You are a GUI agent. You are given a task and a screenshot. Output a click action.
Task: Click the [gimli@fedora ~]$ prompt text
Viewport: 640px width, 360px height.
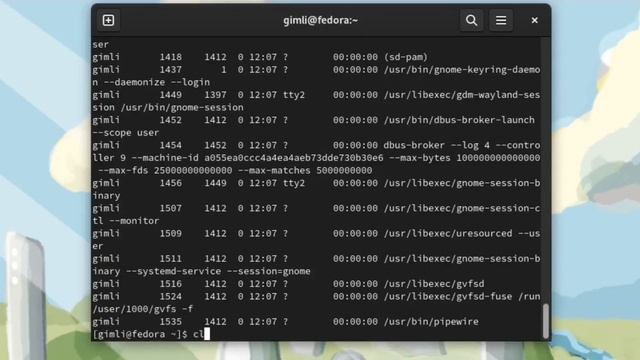140,334
